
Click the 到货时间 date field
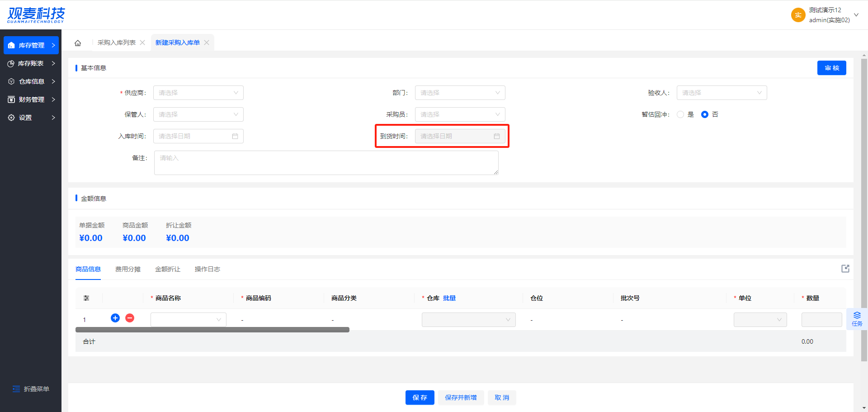click(x=460, y=136)
